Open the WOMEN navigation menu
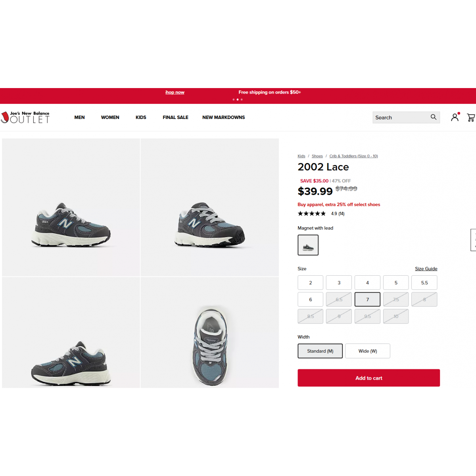476x476 pixels. point(110,117)
